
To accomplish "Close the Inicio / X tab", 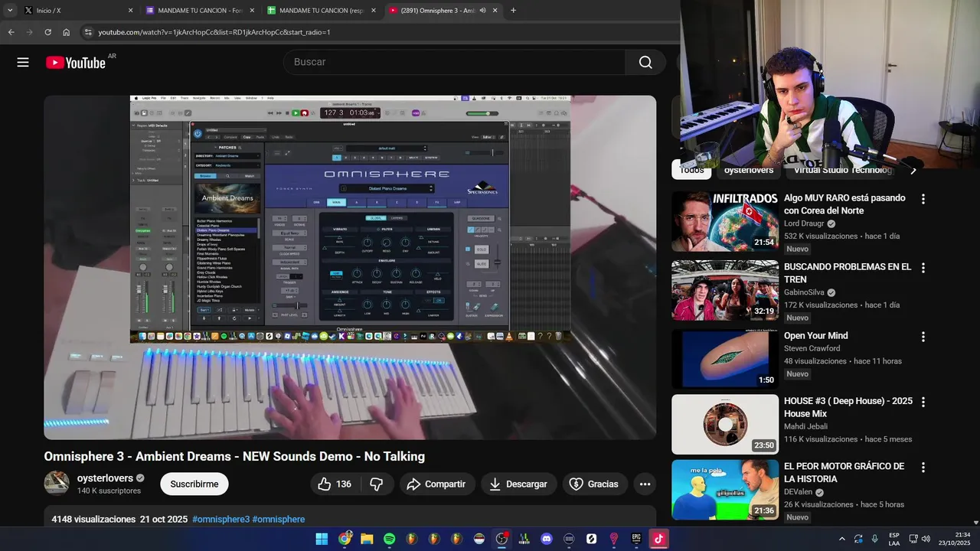I will [130, 11].
